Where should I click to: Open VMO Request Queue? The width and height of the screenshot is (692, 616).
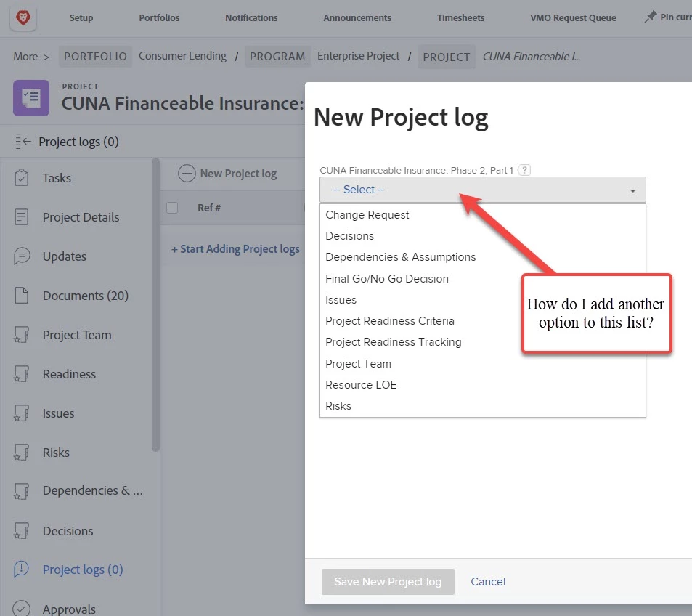[574, 17]
